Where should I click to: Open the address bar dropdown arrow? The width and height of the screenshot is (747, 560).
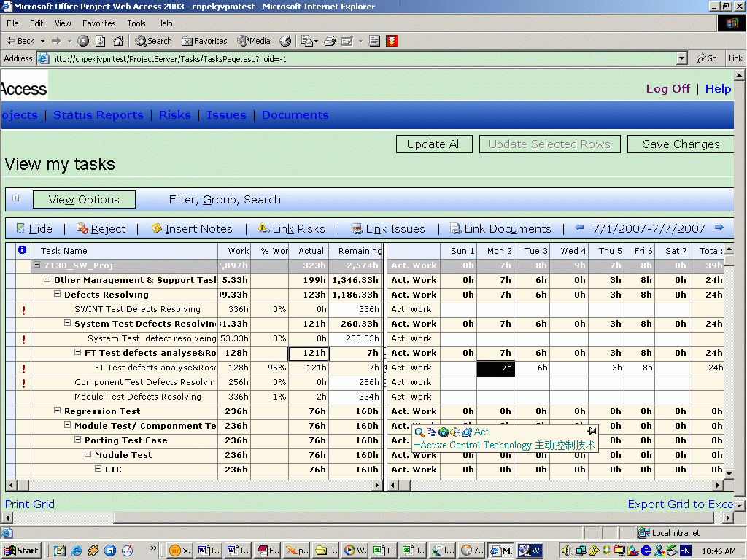[682, 58]
